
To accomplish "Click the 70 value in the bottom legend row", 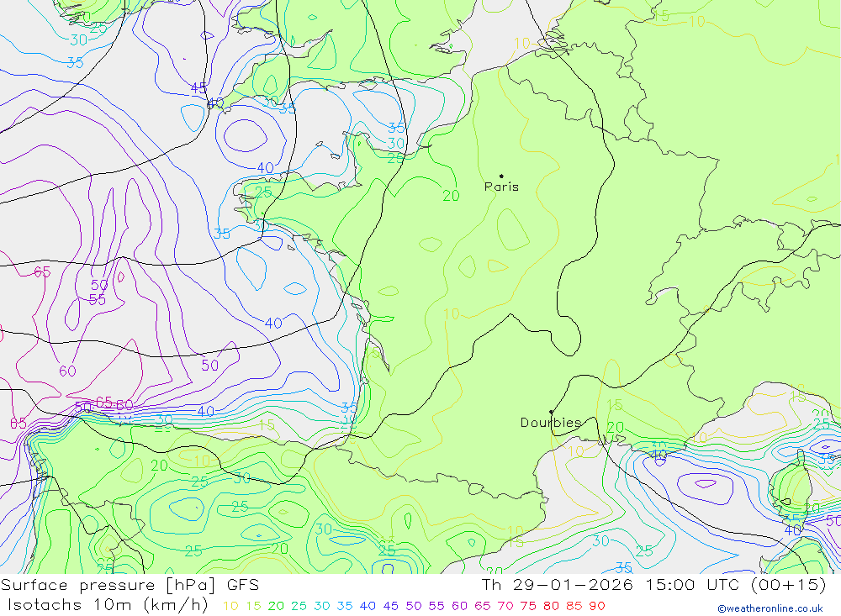I will [505, 606].
